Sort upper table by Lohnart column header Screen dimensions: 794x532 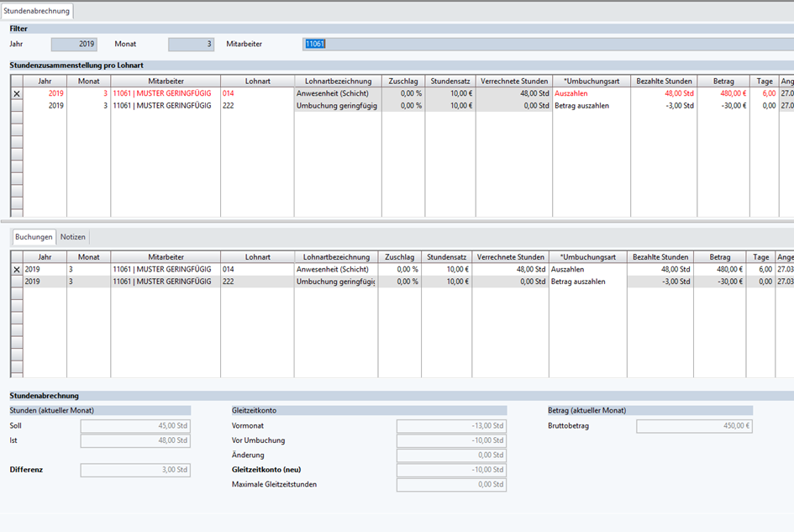tap(257, 81)
